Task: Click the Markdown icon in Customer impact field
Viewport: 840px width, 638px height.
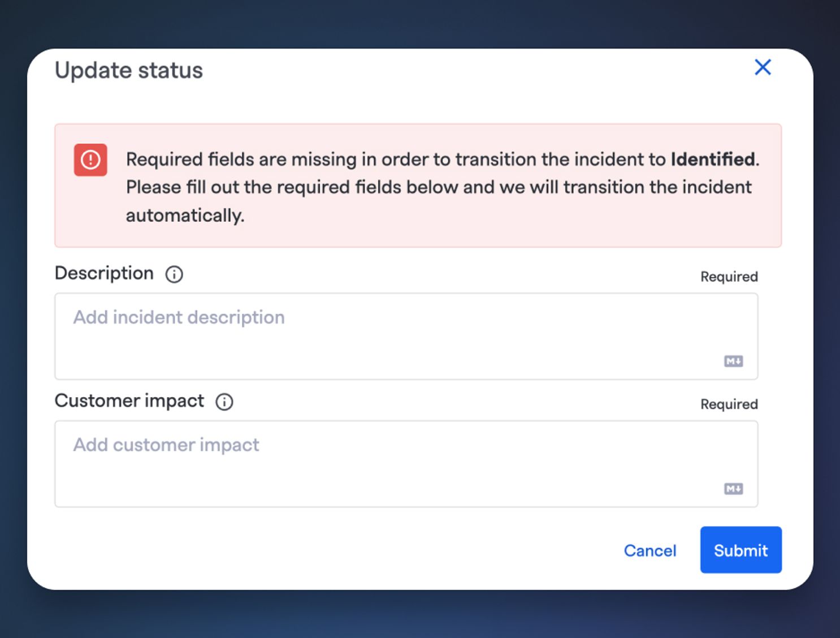Action: [733, 489]
